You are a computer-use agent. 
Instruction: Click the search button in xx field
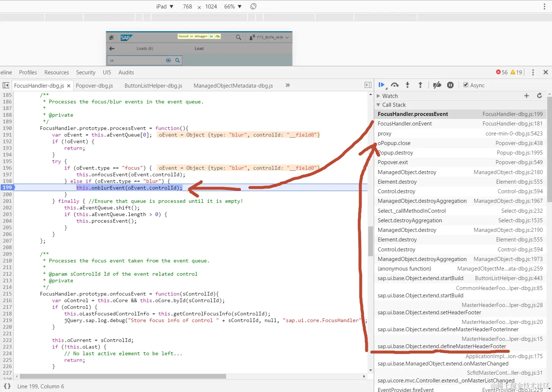[177, 60]
